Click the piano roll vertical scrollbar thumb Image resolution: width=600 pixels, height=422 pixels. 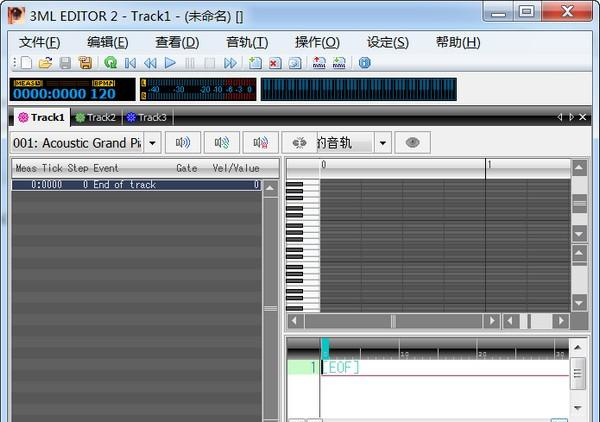(x=579, y=204)
